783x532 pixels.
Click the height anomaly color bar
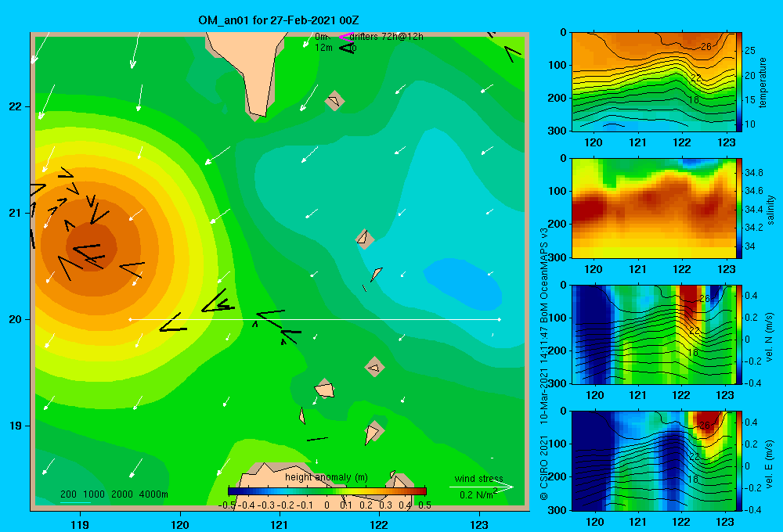pos(327,491)
